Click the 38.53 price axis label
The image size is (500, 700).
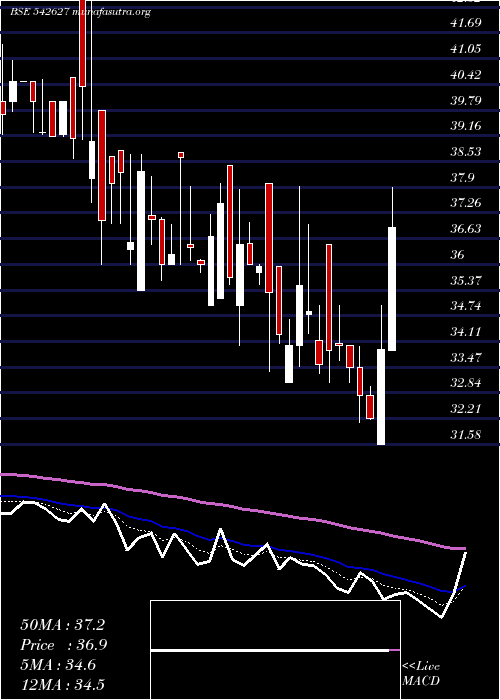point(466,152)
